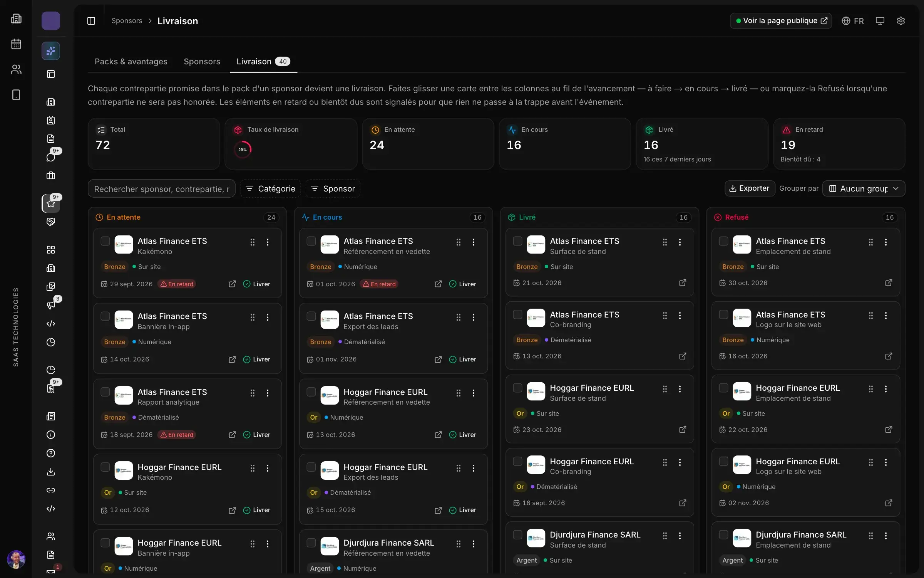Grab drag handle on Hoggar Référencement en vedette card
Viewport: 924px width, 578px height.
click(x=458, y=393)
